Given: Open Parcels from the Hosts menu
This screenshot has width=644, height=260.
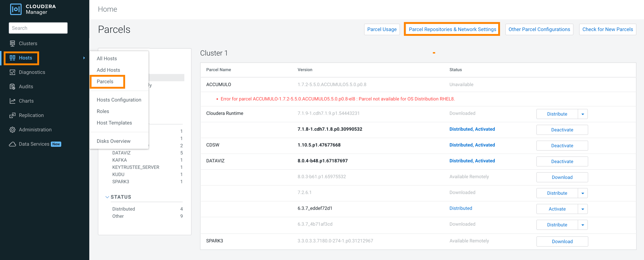Looking at the screenshot, I should click(x=105, y=81).
